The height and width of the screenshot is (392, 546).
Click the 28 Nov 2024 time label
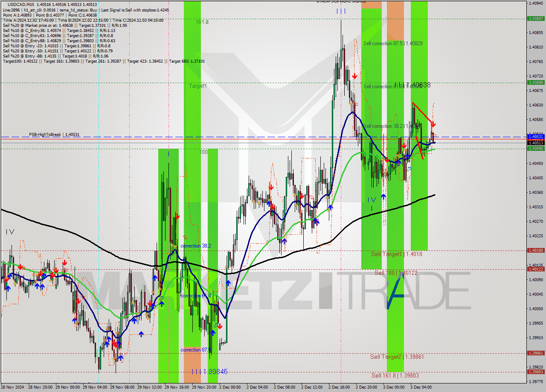(x=12, y=387)
